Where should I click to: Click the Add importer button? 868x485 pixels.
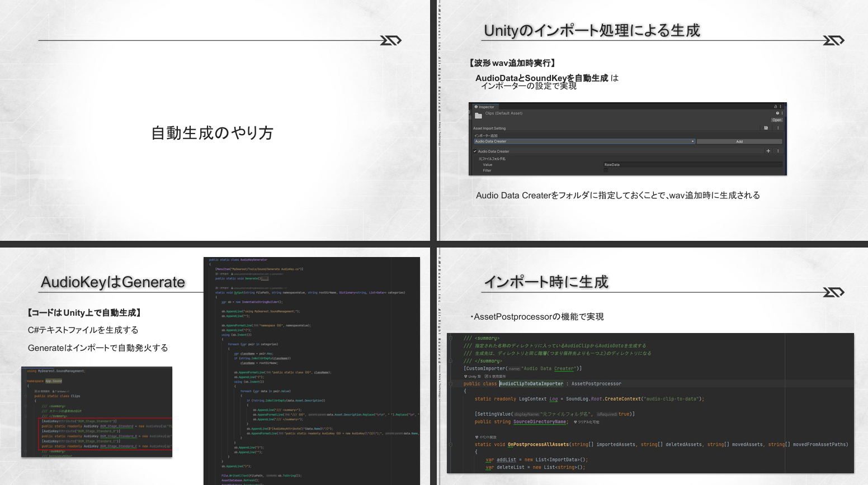point(739,141)
